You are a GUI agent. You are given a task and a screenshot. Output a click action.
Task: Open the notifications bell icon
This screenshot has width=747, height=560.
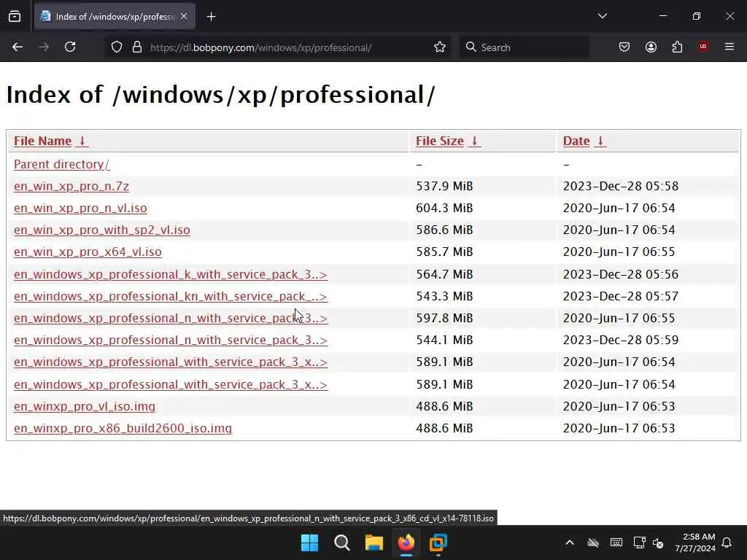[727, 542]
